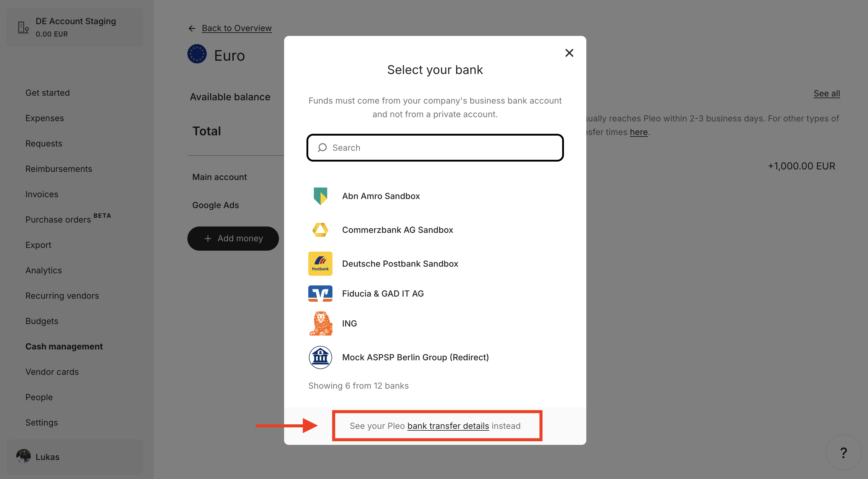The height and width of the screenshot is (479, 868).
Task: Select the Abn Amro Sandbox bank logo
Action: point(320,196)
